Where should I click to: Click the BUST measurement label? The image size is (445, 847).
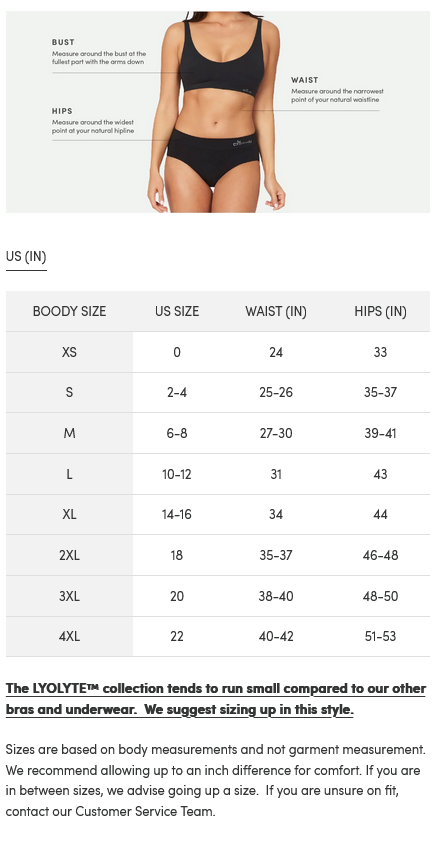pos(63,42)
